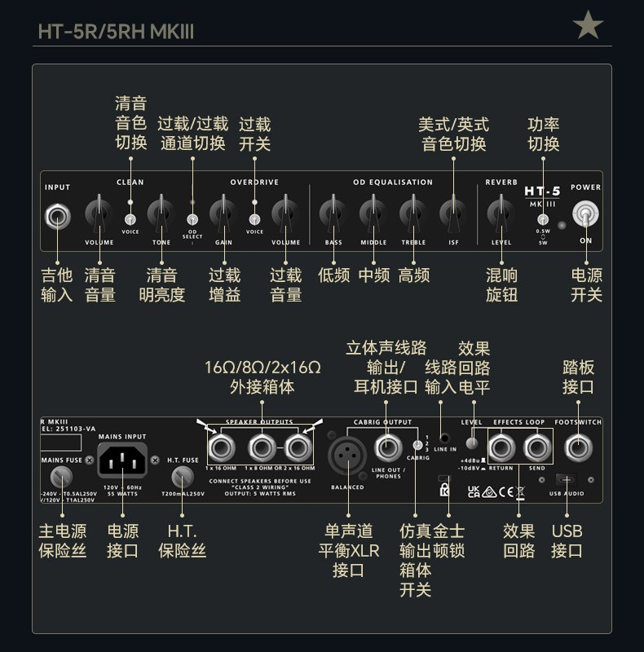Click the clean VOLUME knob
Image resolution: width=644 pixels, height=652 pixels.
99,214
